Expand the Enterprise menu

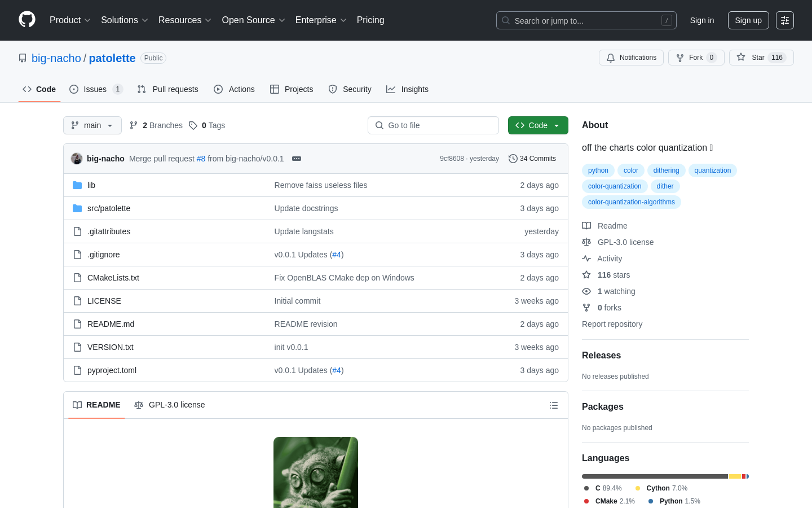click(321, 20)
